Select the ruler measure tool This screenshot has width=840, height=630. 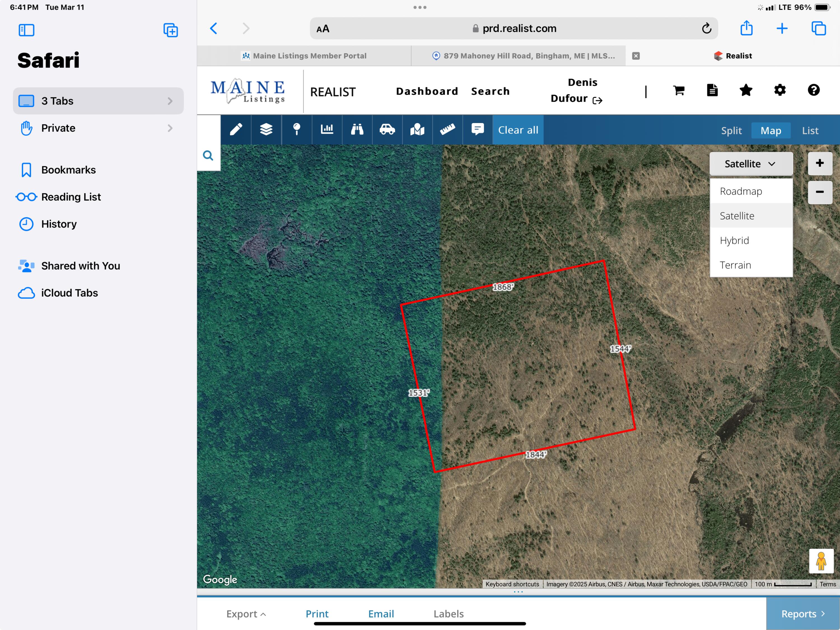(447, 129)
